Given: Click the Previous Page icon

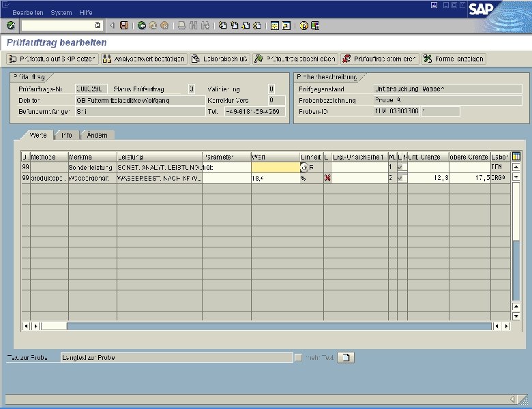Looking at the screenshot, I should pyautogui.click(x=234, y=25).
